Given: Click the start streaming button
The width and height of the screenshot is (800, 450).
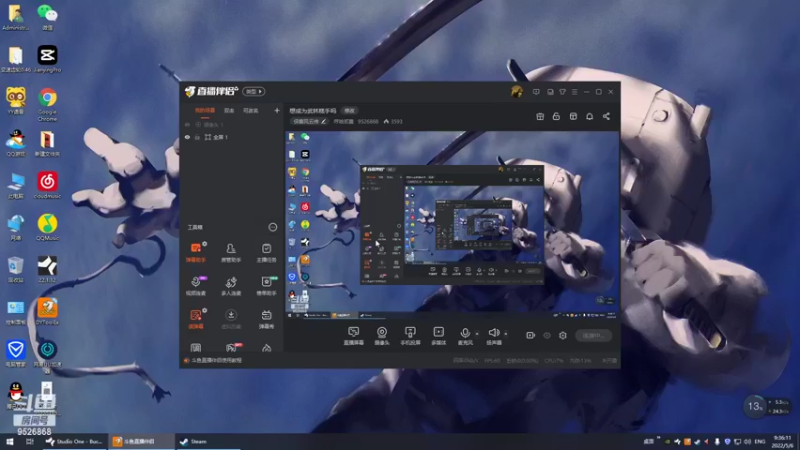Looking at the screenshot, I should tap(593, 335).
